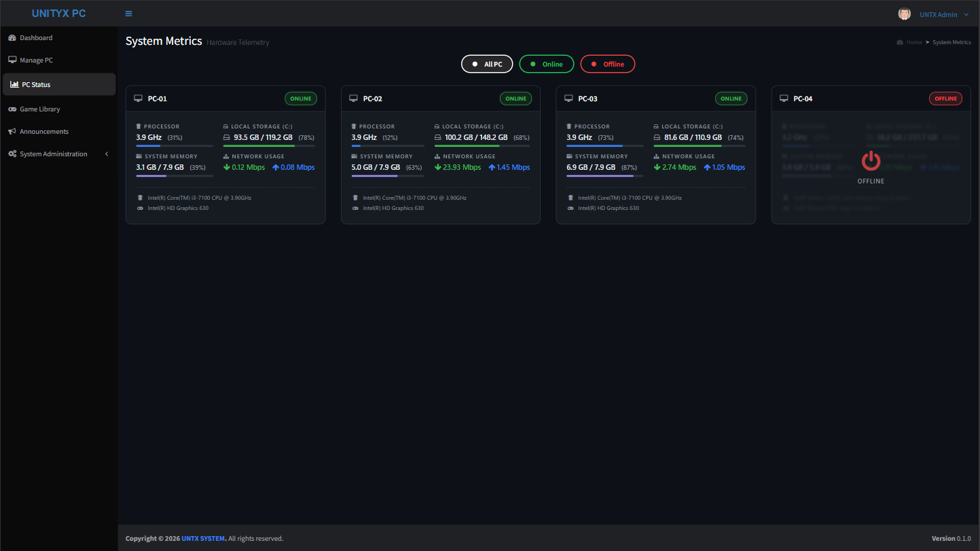Open Announcements in the sidebar
This screenshot has width=980, height=551.
[59, 131]
